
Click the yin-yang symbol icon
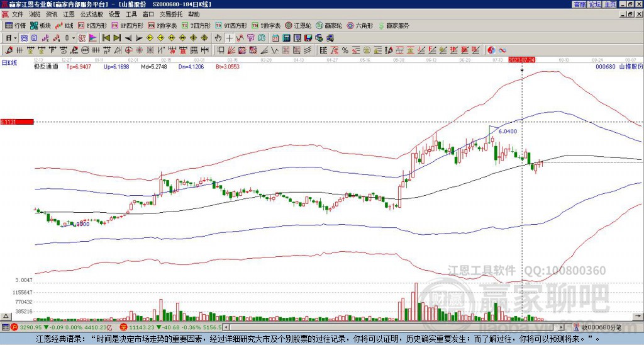(491, 50)
